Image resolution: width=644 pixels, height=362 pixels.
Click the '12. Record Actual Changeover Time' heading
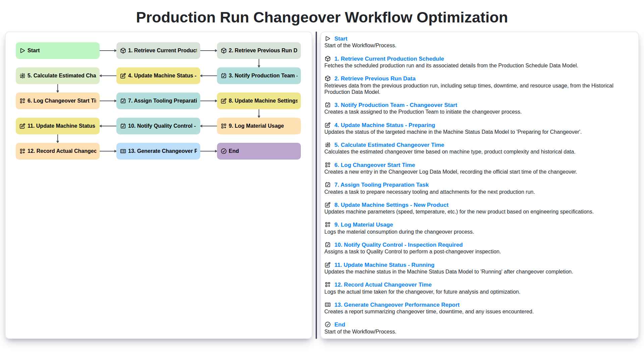tap(383, 284)
